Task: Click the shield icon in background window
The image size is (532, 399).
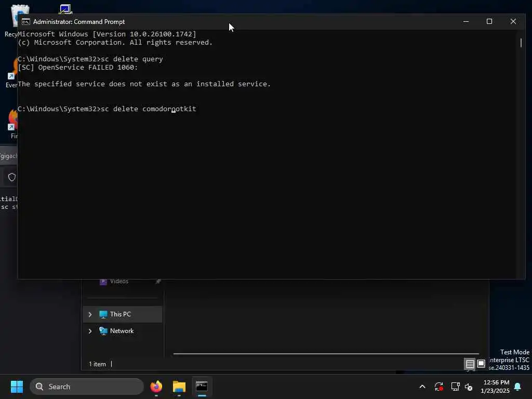Action: click(x=12, y=177)
